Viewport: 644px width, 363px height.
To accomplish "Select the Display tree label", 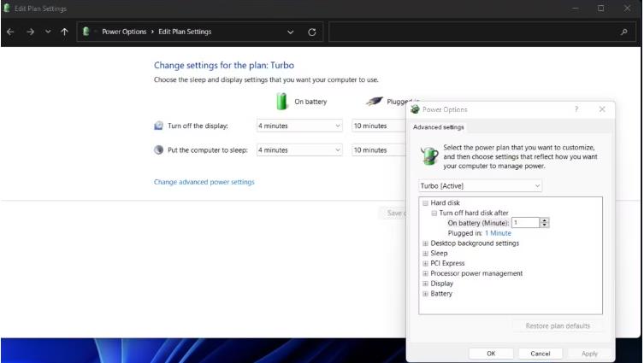I will pos(442,284).
